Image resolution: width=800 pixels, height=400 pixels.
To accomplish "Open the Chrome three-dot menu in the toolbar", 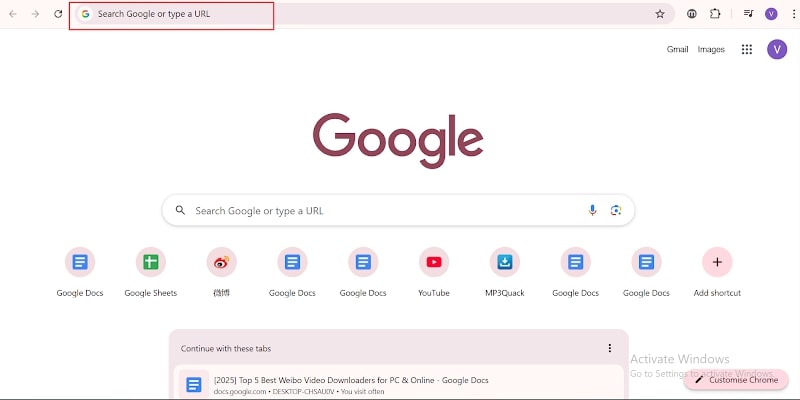I will point(793,14).
